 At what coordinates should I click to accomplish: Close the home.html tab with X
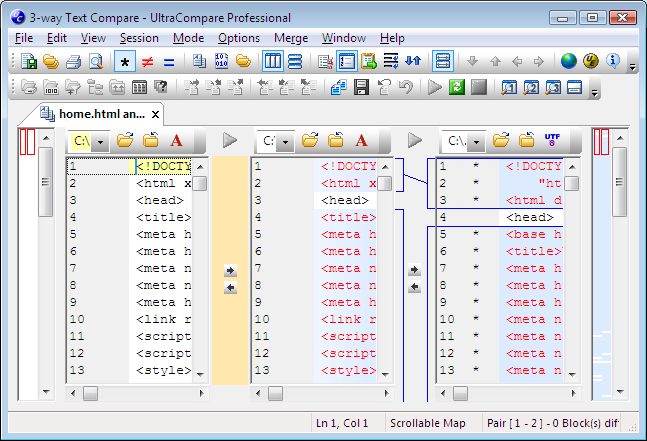(x=155, y=114)
